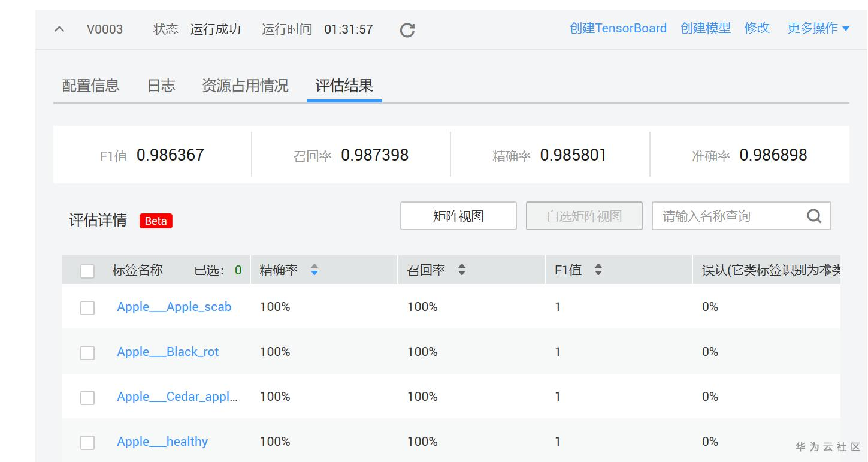The width and height of the screenshot is (868, 462).
Task: Click the F1 value 1 in Apple___Black_rot row
Action: (x=558, y=352)
